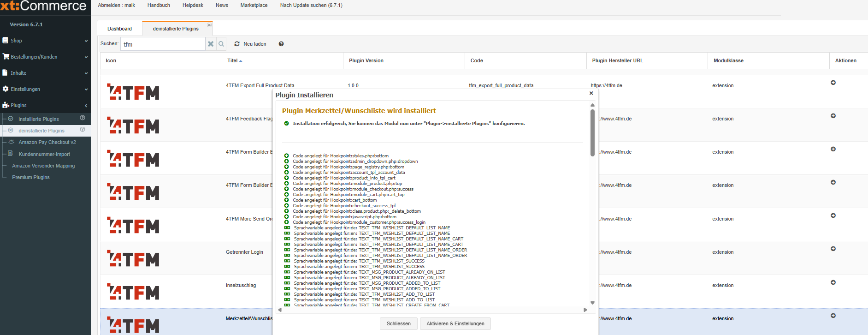Click plus icon in 4TFM Feedback row
The height and width of the screenshot is (335, 868).
(x=833, y=116)
